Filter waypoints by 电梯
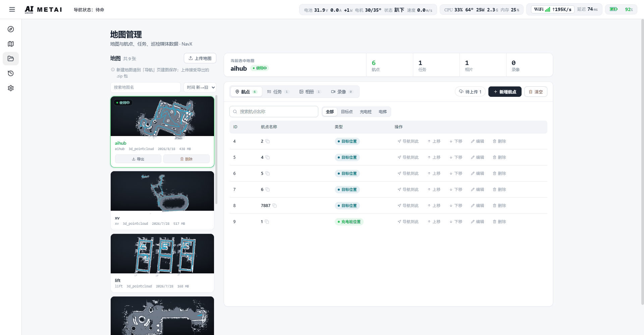The height and width of the screenshot is (335, 644). (383, 112)
